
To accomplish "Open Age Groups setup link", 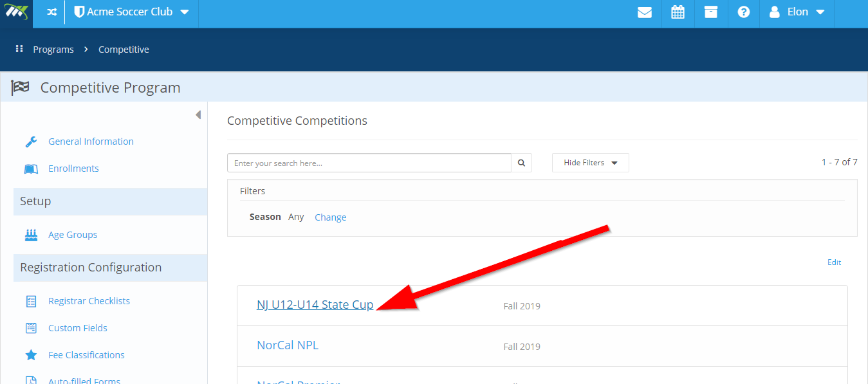I will coord(73,235).
